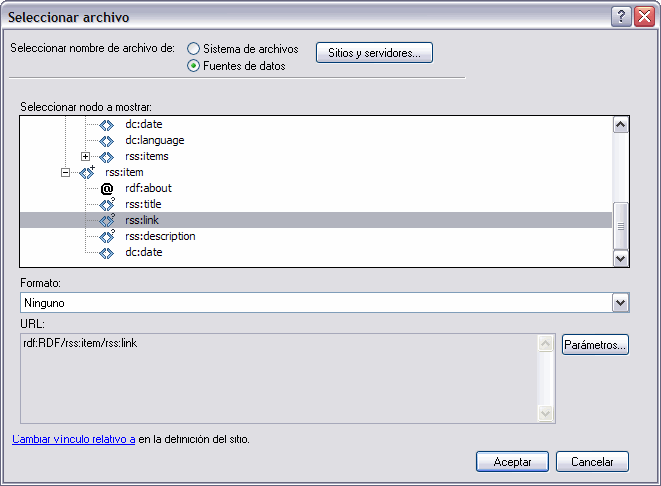The image size is (661, 486).
Task: Select the Fuentes de datos radio button
Action: tap(193, 66)
